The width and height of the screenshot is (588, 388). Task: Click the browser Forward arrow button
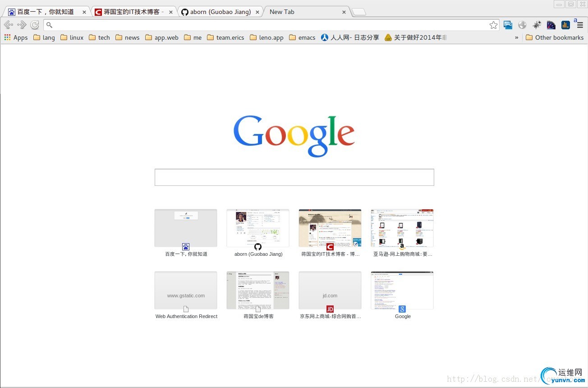coord(21,25)
